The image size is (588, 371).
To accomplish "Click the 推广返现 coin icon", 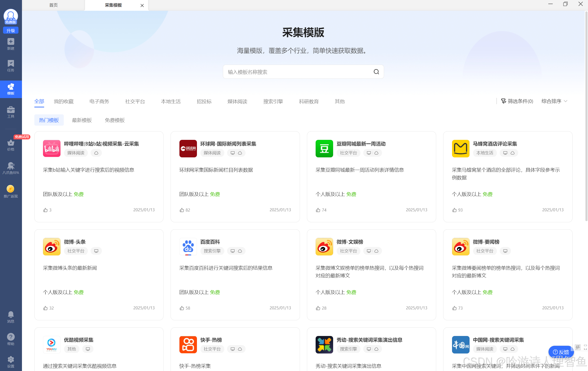I will [x=11, y=189].
